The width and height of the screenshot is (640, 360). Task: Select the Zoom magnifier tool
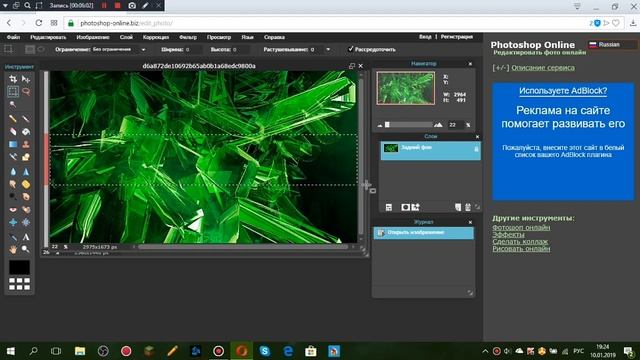[x=26, y=249]
